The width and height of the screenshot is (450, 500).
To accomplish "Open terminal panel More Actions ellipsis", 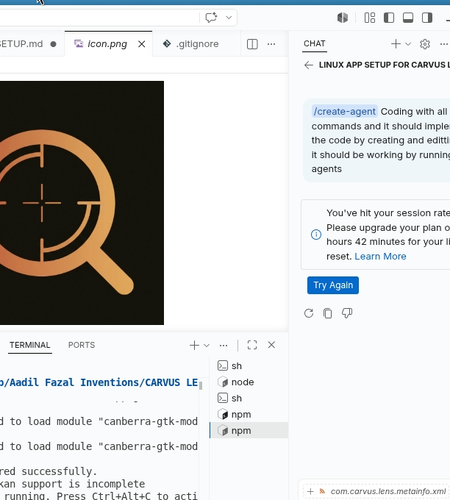I will tap(224, 345).
